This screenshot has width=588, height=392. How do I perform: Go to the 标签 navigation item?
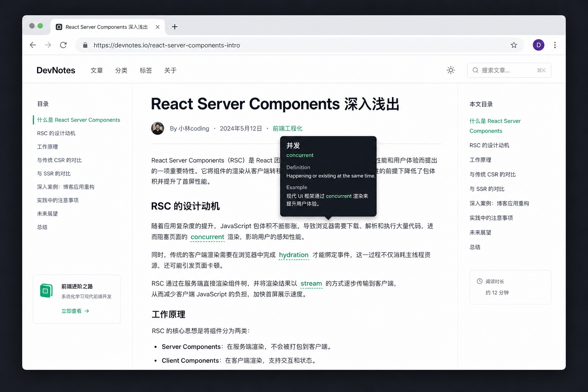(146, 70)
